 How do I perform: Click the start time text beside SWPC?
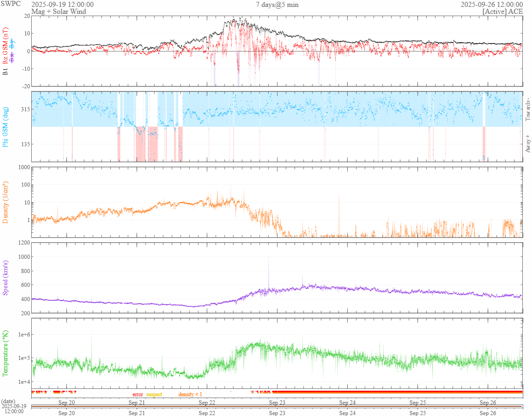[62, 5]
